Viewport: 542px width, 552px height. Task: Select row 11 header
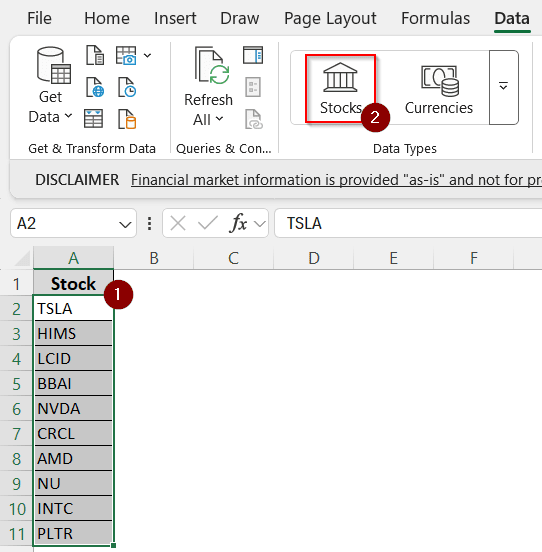point(16,534)
